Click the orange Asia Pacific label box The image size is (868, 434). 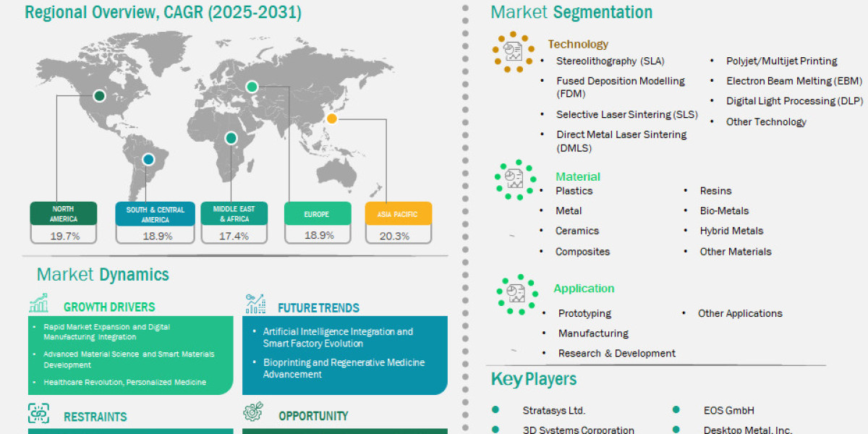[x=399, y=214]
